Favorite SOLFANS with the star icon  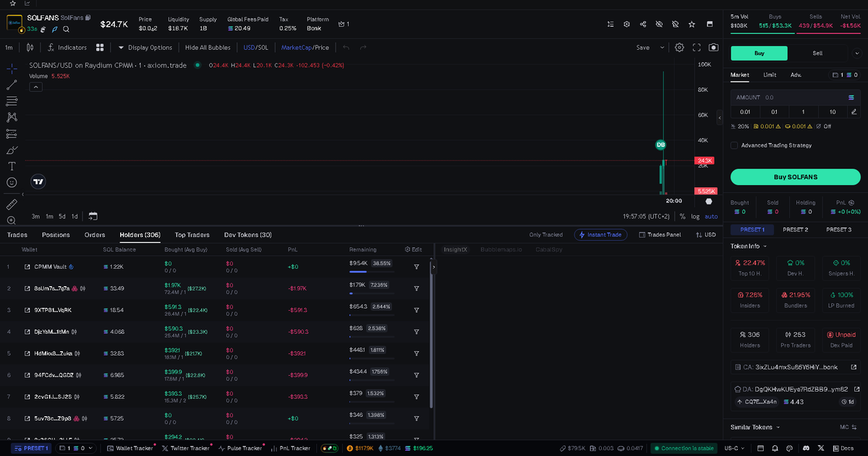pos(692,24)
